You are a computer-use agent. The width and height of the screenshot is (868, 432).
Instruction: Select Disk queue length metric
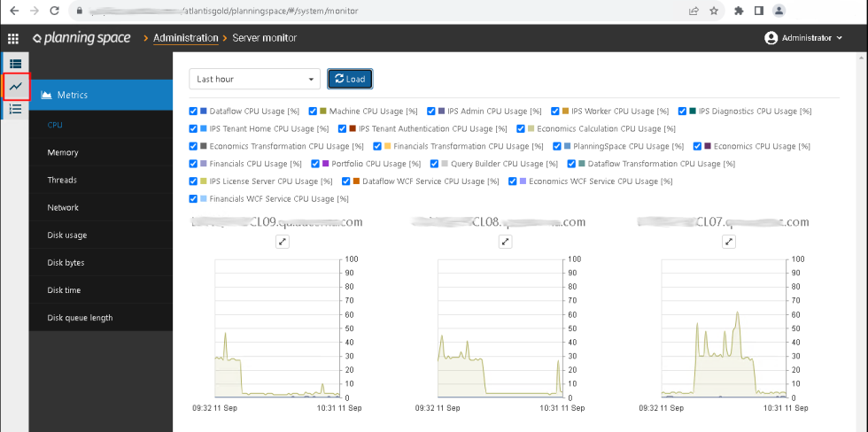point(101,318)
